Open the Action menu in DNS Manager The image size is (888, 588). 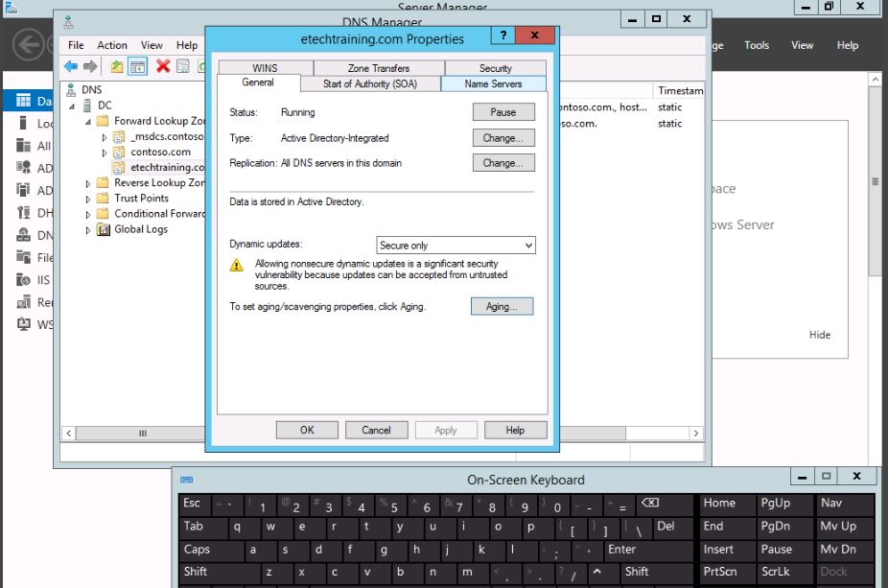coord(112,45)
